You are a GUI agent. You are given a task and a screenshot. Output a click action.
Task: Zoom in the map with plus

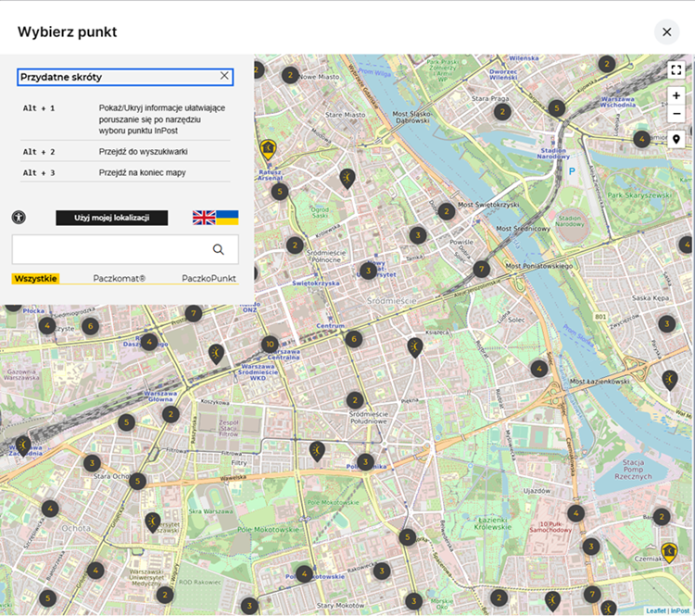pos(676,95)
